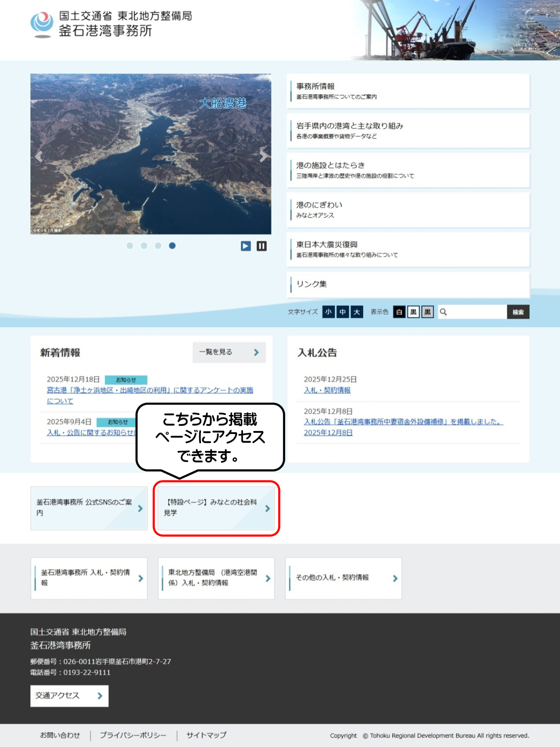Viewport: 560px width, 747px height.
Task: Pause the harbor image slideshow
Action: (x=262, y=246)
